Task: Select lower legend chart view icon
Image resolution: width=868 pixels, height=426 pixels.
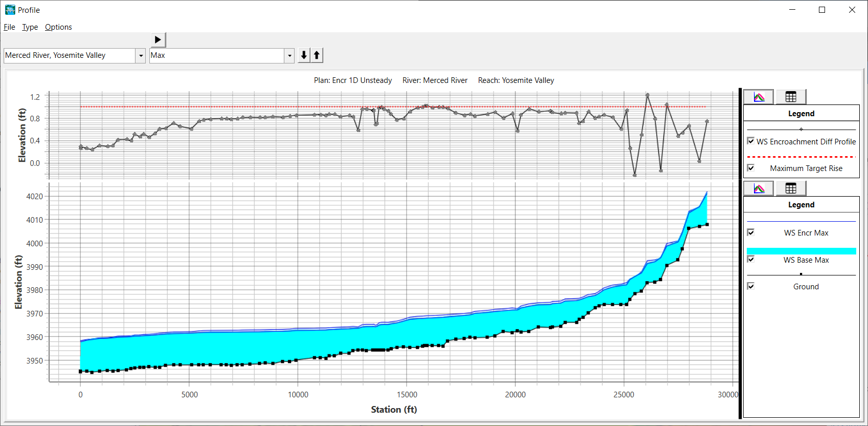Action: coord(759,188)
